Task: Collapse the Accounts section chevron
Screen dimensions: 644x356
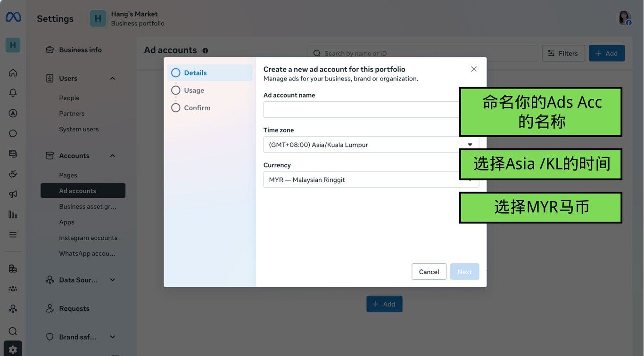Action: (x=113, y=155)
